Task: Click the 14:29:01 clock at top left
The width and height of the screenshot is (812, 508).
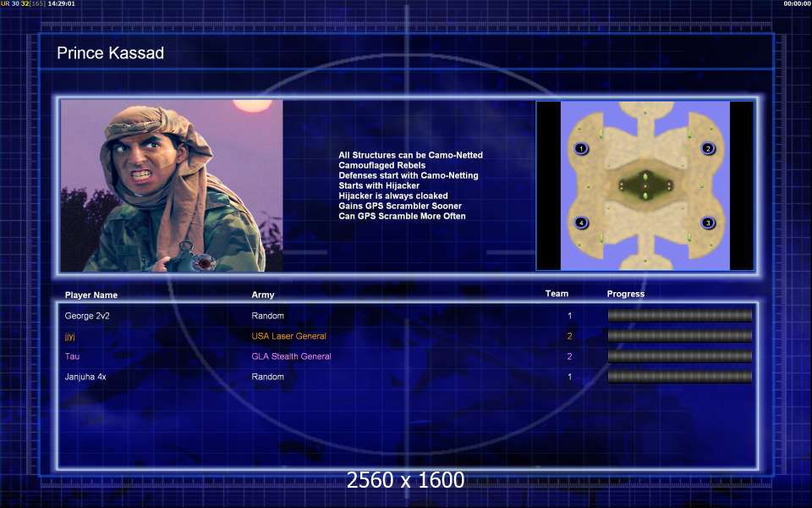Action: [x=61, y=3]
